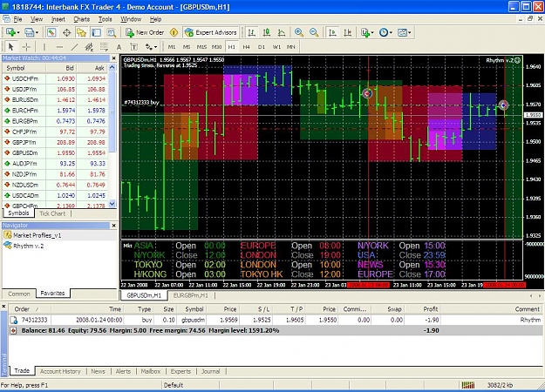The width and height of the screenshot is (545, 392).
Task: Open the Charts menu
Action: 81,19
